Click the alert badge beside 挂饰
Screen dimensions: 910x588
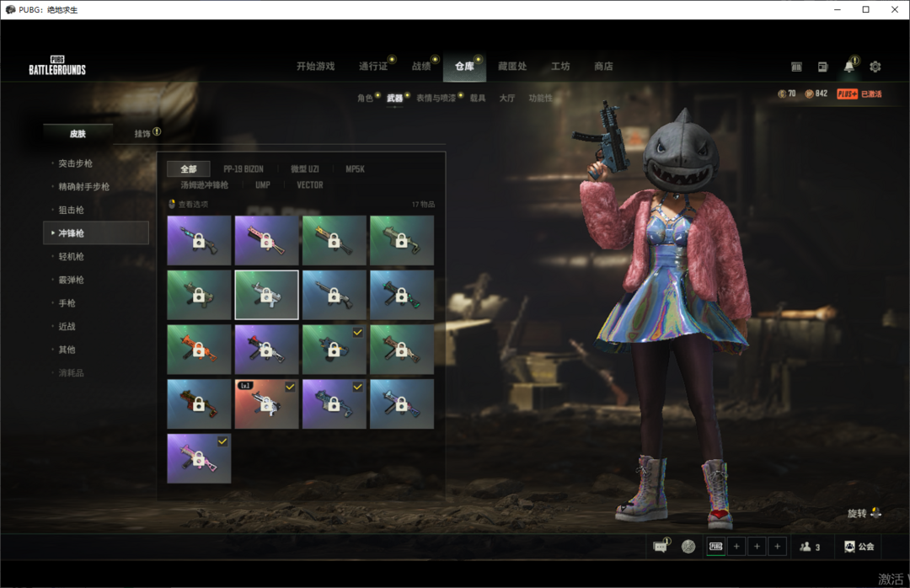[x=157, y=131]
